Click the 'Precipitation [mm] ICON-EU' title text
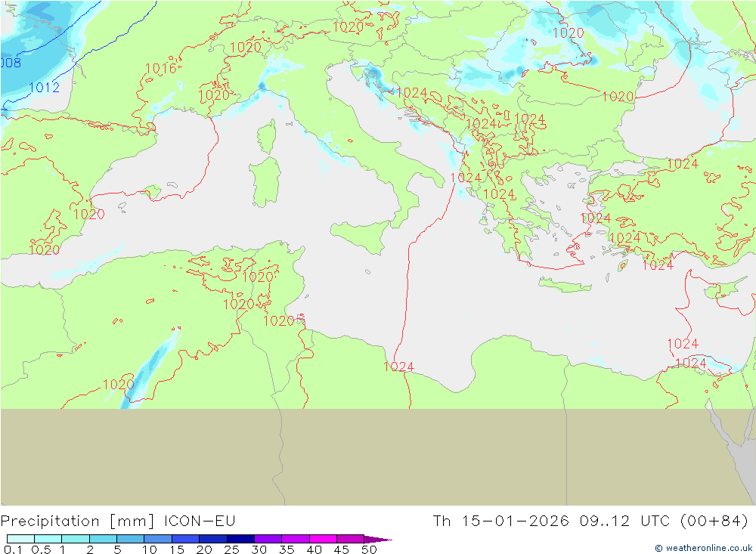The height and width of the screenshot is (554, 756). tap(118, 522)
